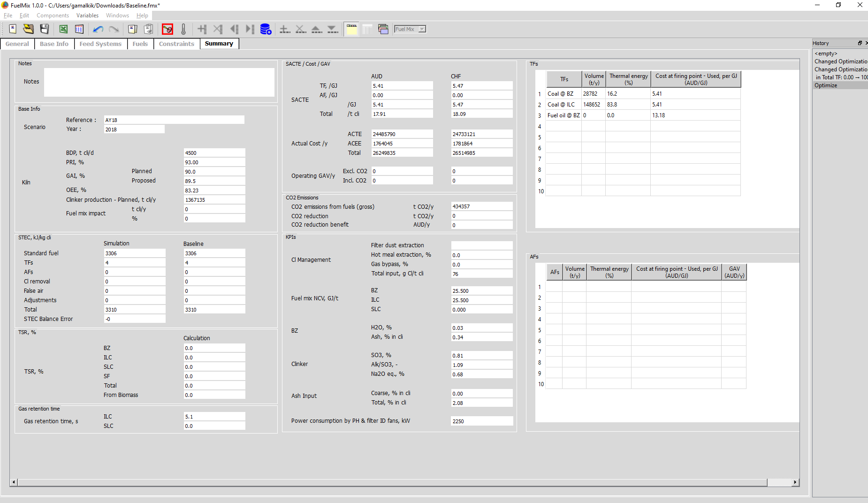Switch to the Base Info tab
This screenshot has width=868, height=503.
(x=54, y=44)
